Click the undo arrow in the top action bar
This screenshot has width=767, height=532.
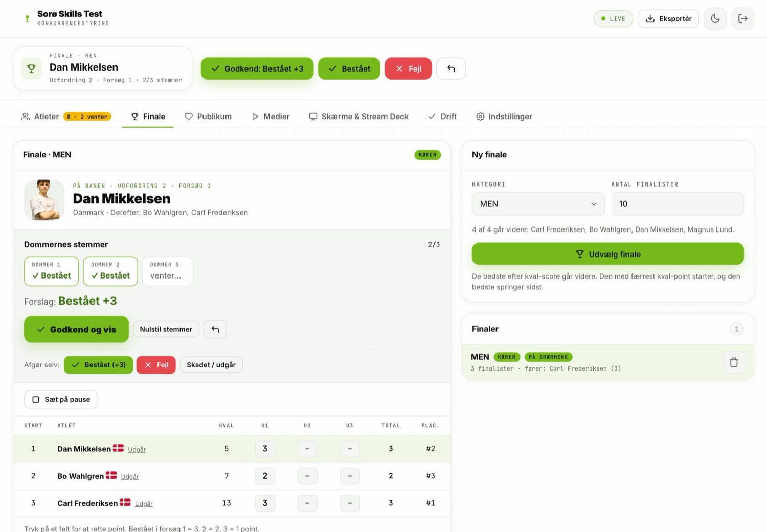point(451,68)
